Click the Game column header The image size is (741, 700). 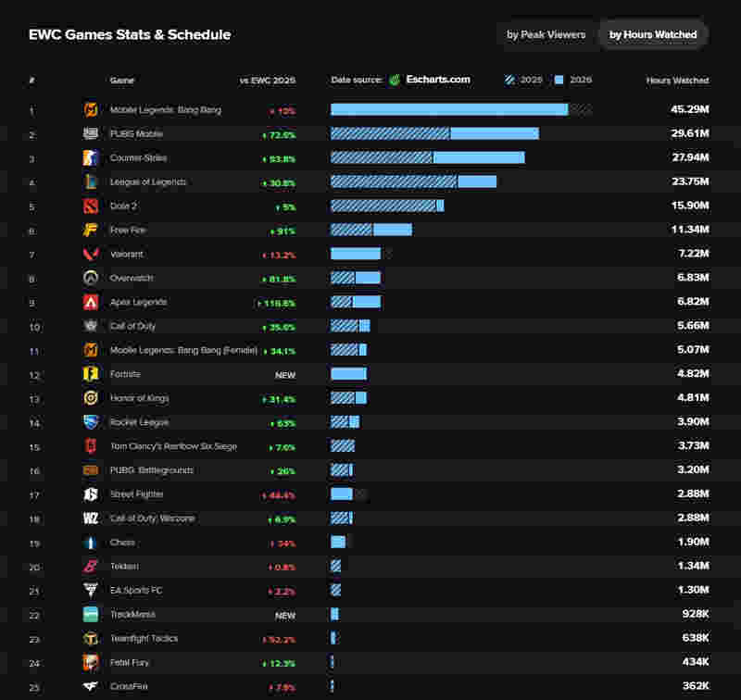122,81
